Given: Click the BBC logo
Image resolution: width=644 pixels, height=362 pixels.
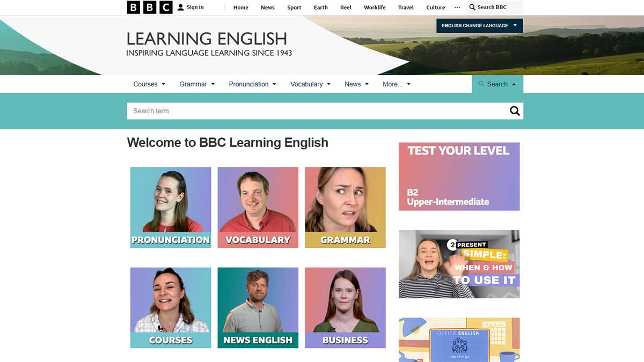Looking at the screenshot, I should 149,8.
